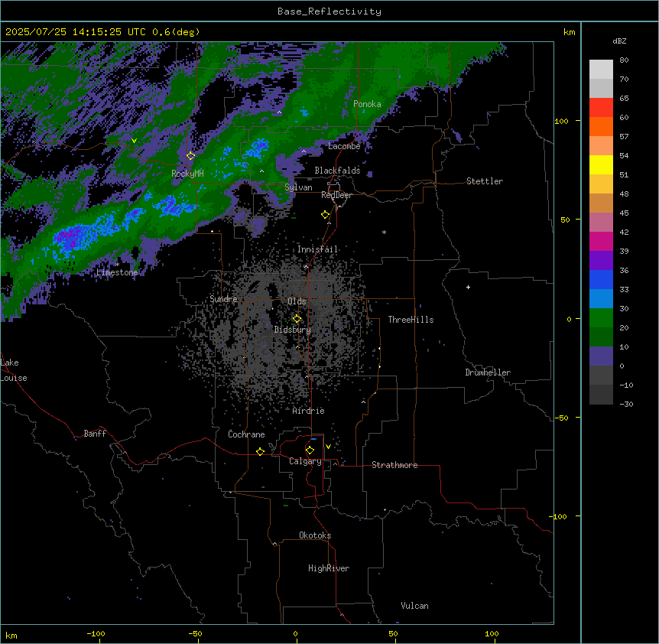
Task: Pick the pink 42-45 dBZ legend swatch
Action: click(601, 222)
